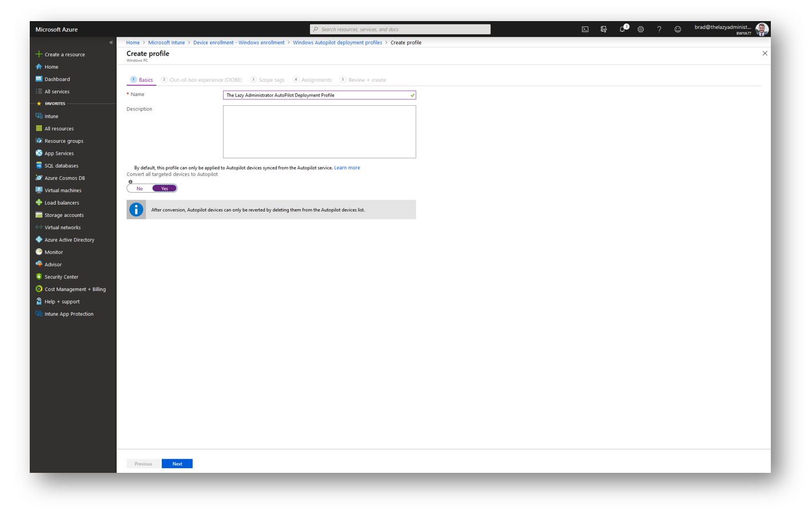Open the Azure Cosmos DB icon
The image size is (812, 510).
coord(39,178)
